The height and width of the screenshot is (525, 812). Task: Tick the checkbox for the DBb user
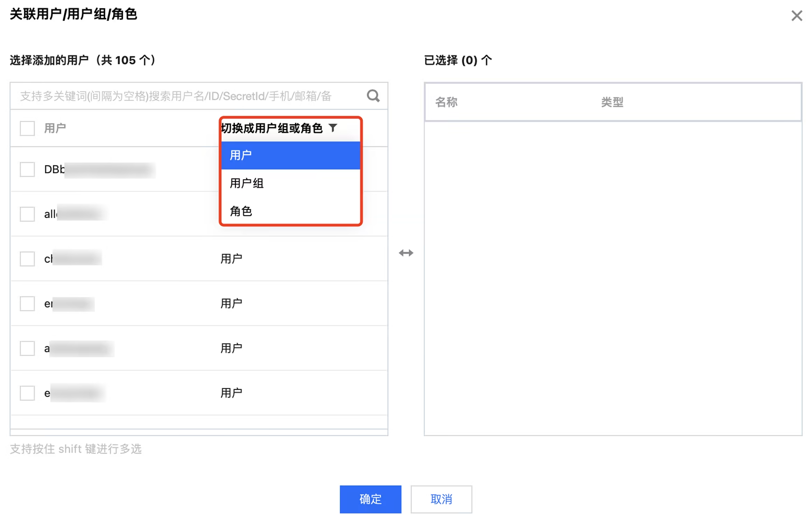[x=27, y=170]
